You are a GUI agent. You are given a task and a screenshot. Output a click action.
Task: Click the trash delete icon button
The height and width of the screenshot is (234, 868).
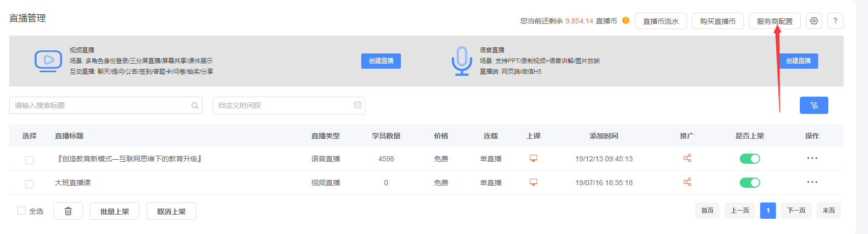pos(68,211)
